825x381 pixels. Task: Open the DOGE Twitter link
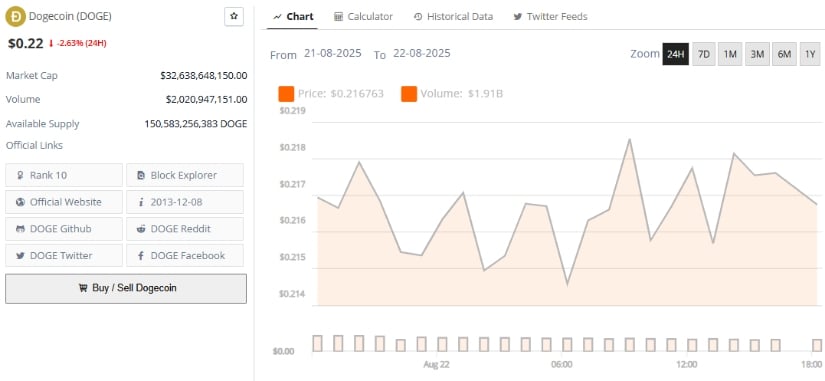pos(64,256)
